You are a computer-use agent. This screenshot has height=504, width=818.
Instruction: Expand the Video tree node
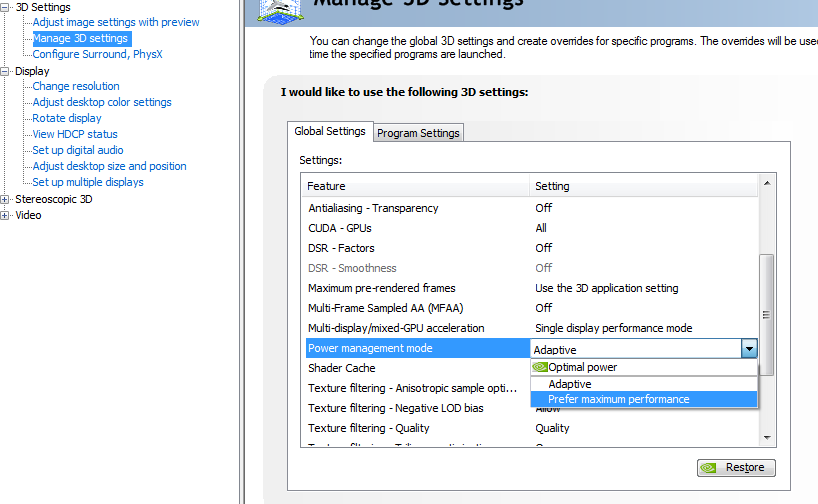coord(4,215)
